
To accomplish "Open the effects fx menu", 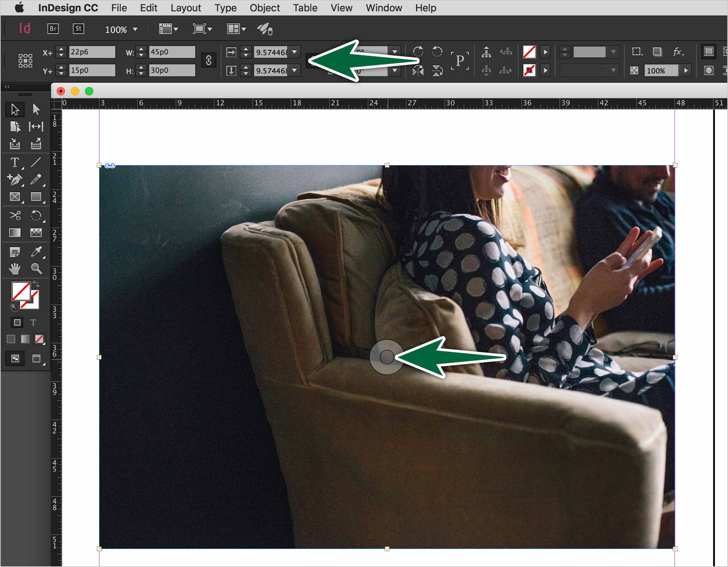I will click(x=678, y=52).
